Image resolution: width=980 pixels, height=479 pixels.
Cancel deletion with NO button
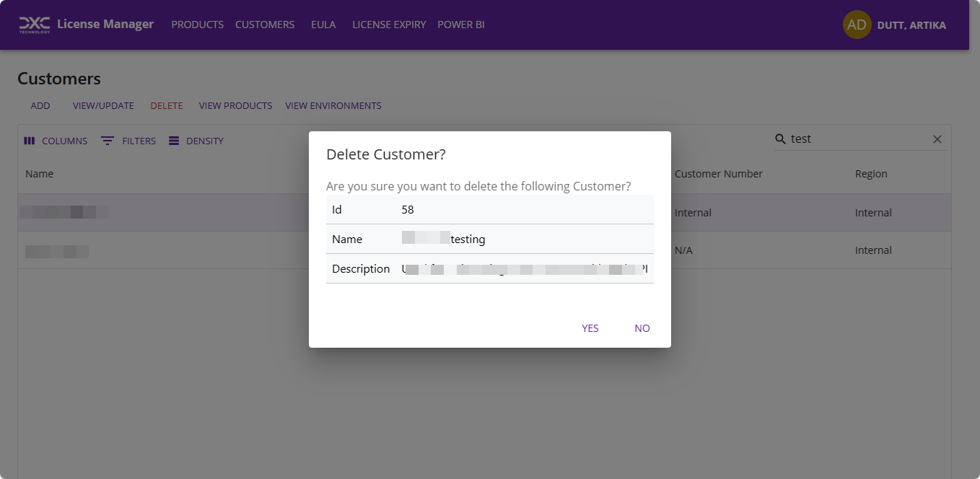point(642,328)
